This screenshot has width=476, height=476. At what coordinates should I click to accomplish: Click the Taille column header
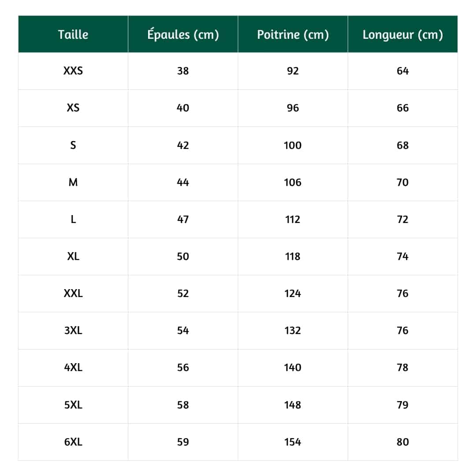point(73,35)
